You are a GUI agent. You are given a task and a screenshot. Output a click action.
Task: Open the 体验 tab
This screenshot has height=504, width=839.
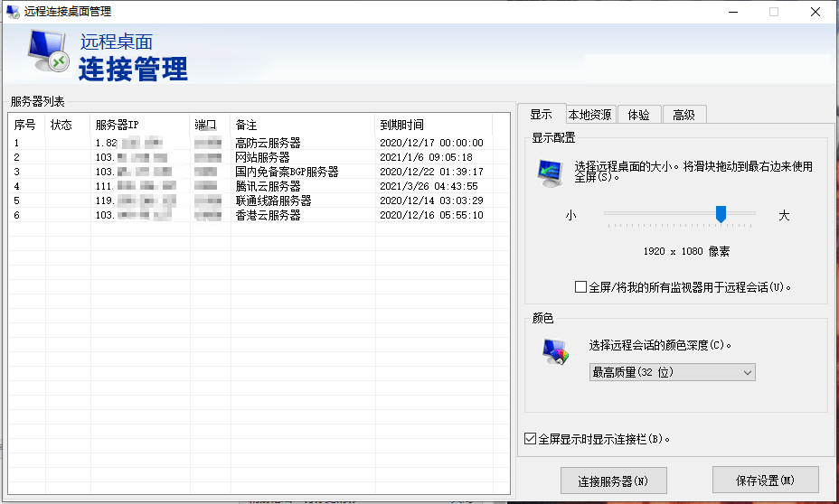coord(638,115)
